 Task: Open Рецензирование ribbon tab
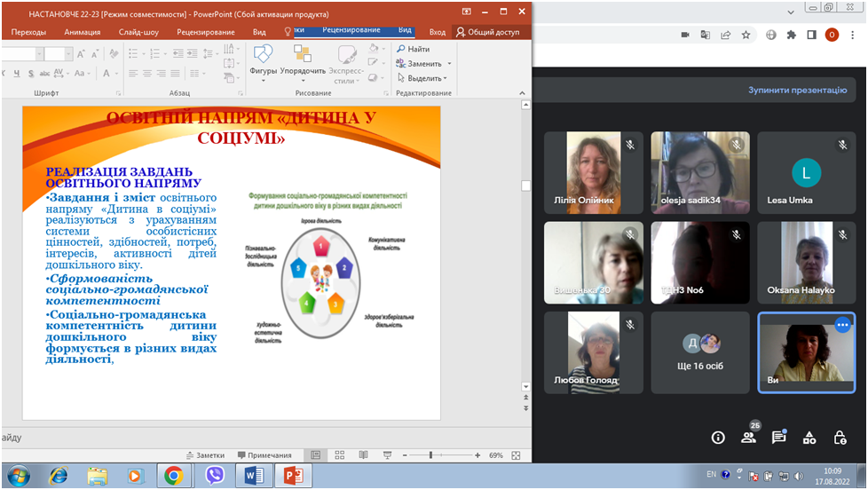[x=206, y=32]
